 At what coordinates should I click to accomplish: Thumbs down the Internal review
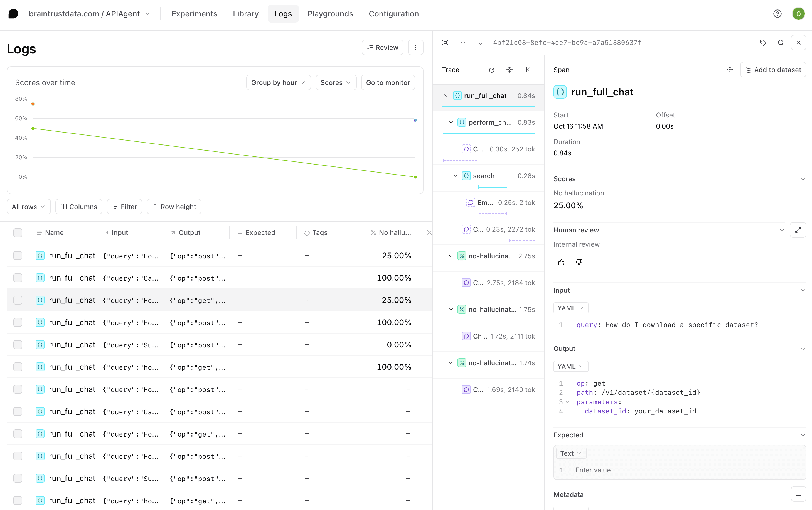(579, 262)
